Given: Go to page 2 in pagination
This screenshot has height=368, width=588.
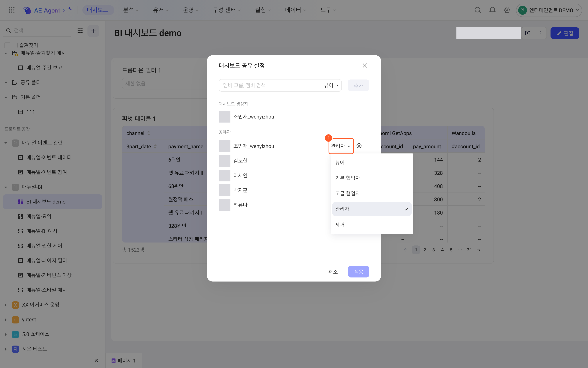Looking at the screenshot, I should [x=424, y=250].
